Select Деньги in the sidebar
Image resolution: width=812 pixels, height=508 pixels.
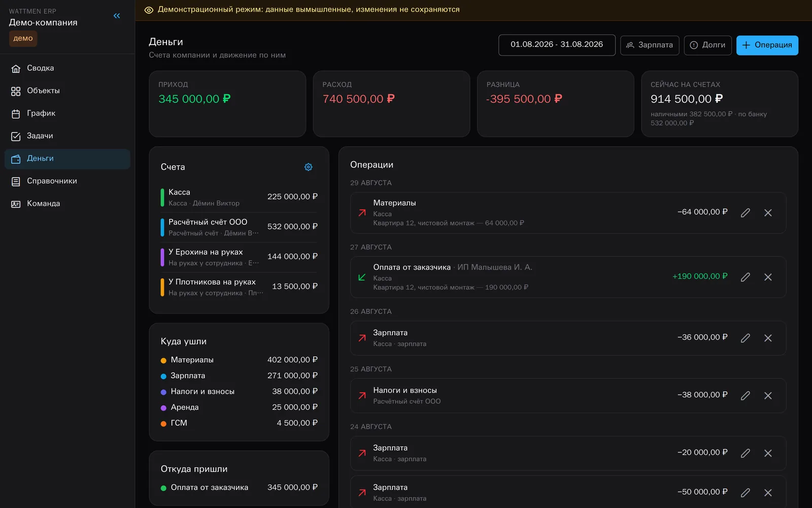(x=67, y=158)
